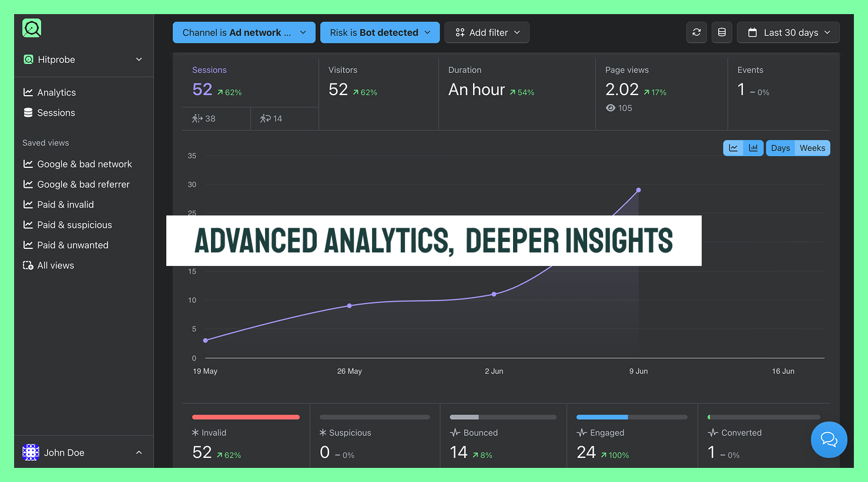Click the 19 May data point
Screen dimensions: 868x482
[x=205, y=341]
